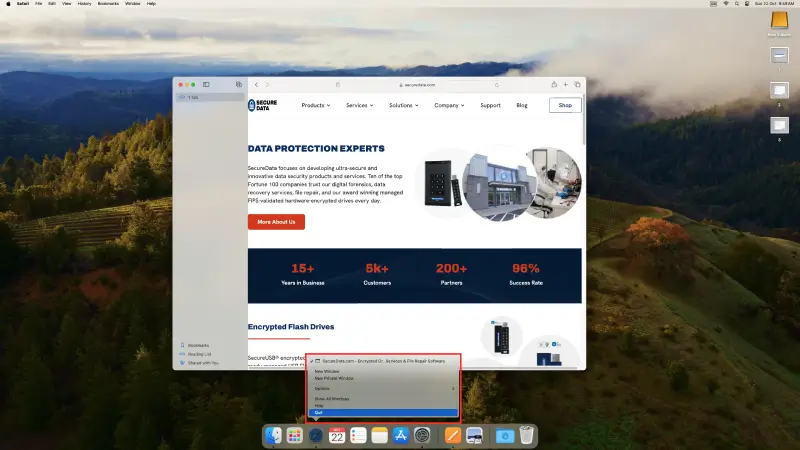This screenshot has width=800, height=450.
Task: Click the web page vertical scrollbar
Action: (x=583, y=120)
